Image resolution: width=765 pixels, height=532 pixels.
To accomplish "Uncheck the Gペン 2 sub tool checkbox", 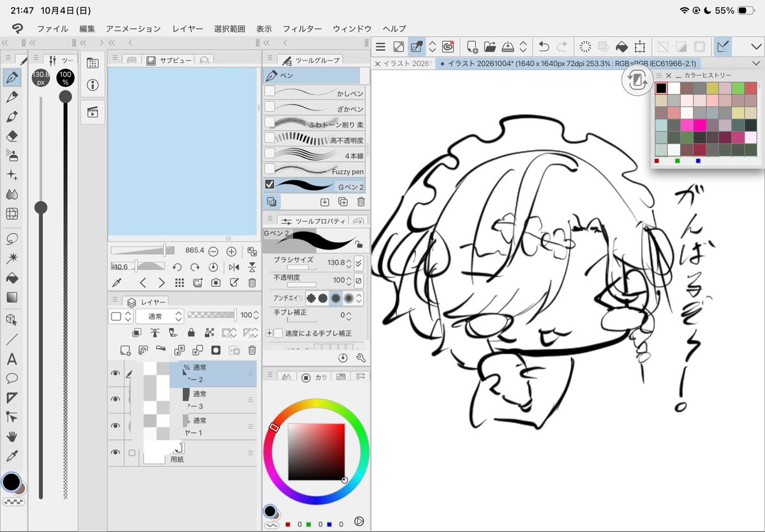I will (x=269, y=184).
